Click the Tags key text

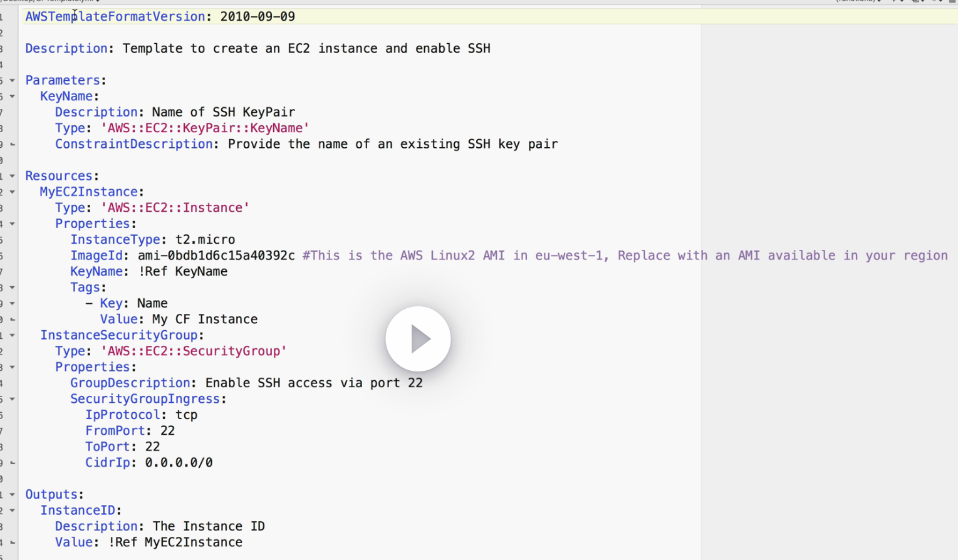[85, 288]
